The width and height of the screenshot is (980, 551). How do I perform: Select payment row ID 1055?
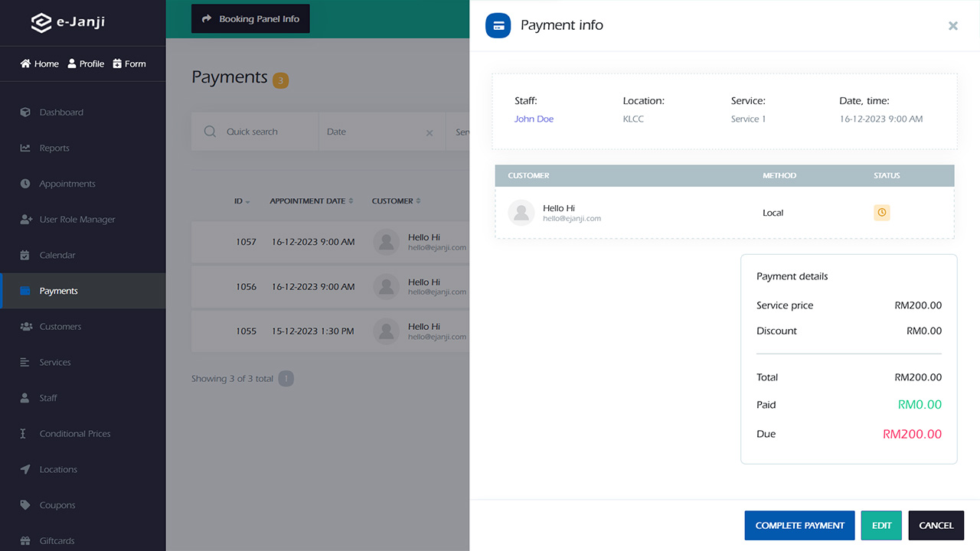[x=330, y=331]
